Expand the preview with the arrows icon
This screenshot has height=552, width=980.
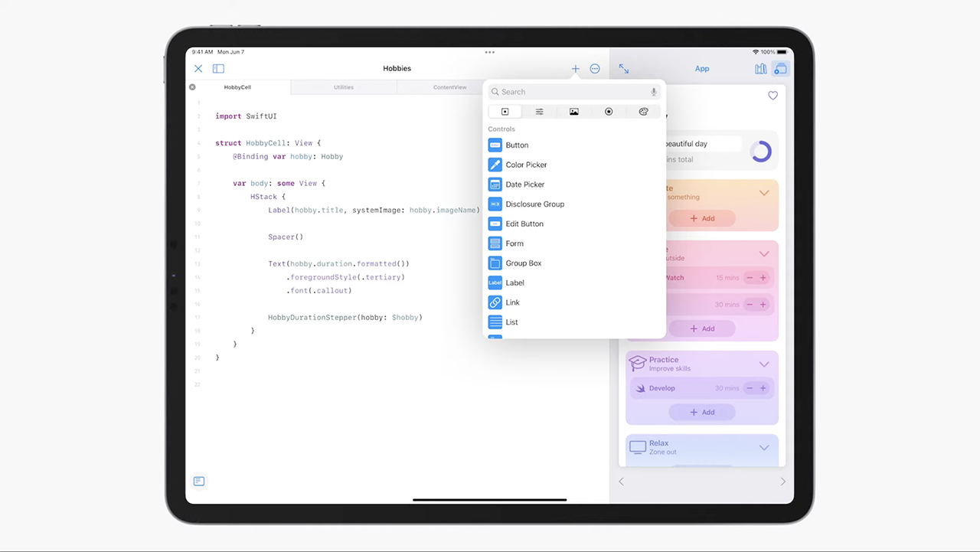[624, 69]
